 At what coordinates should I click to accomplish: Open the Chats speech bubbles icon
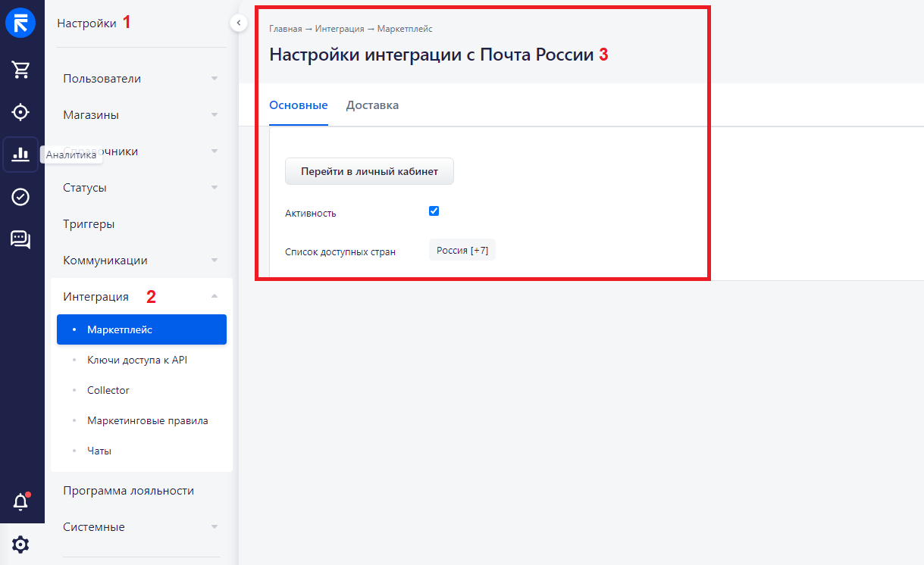tap(20, 239)
